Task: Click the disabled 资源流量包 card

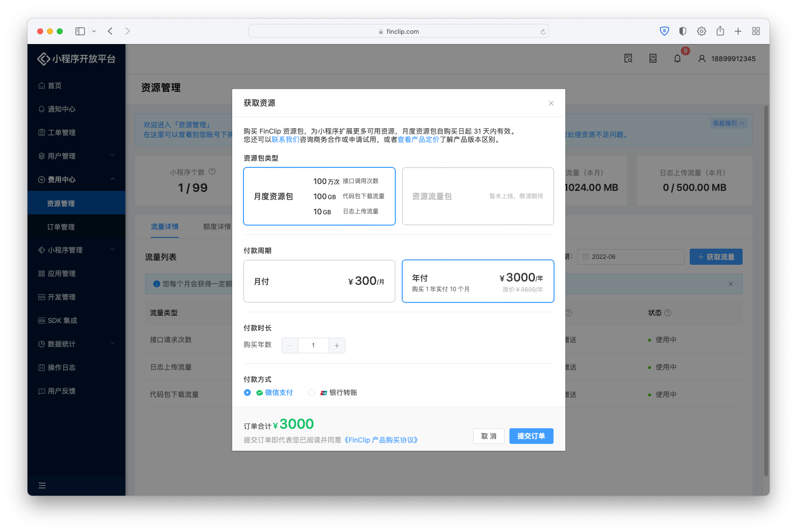Action: [x=478, y=196]
